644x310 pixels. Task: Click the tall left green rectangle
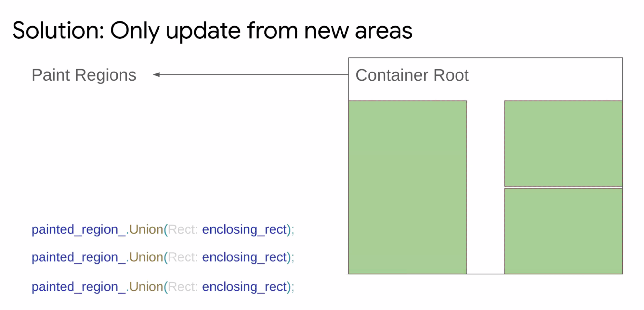click(x=408, y=187)
